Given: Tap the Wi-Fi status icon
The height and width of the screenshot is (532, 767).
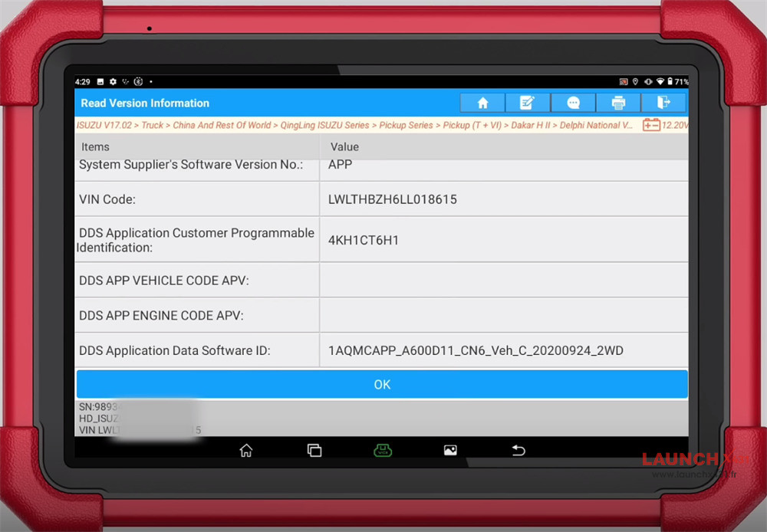Looking at the screenshot, I should 660,82.
